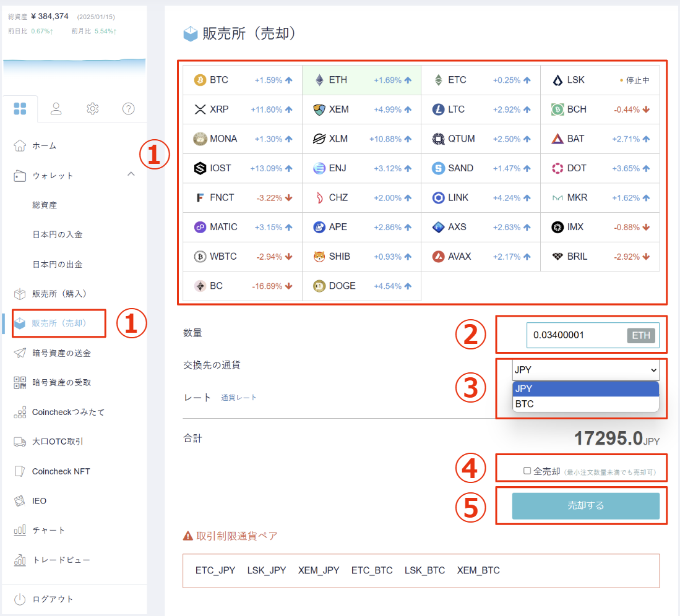Select the ETC row showing +0.25%
Image resolution: width=680 pixels, height=616 pixels.
[481, 80]
